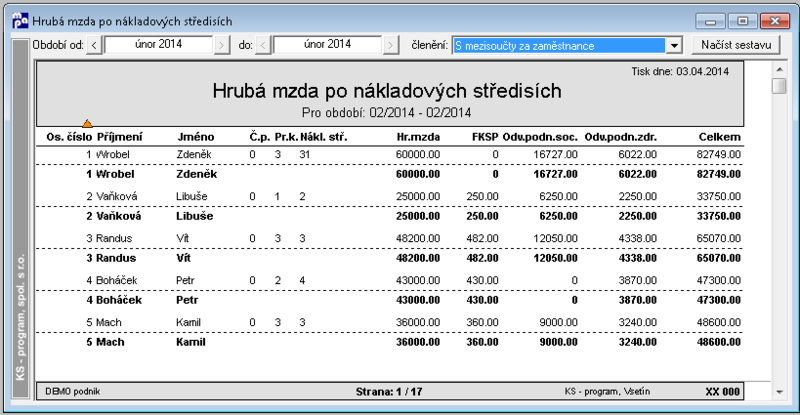This screenshot has height=415, width=800.
Task: Click 'Strana: 1 / 17' page indicator
Action: click(389, 392)
